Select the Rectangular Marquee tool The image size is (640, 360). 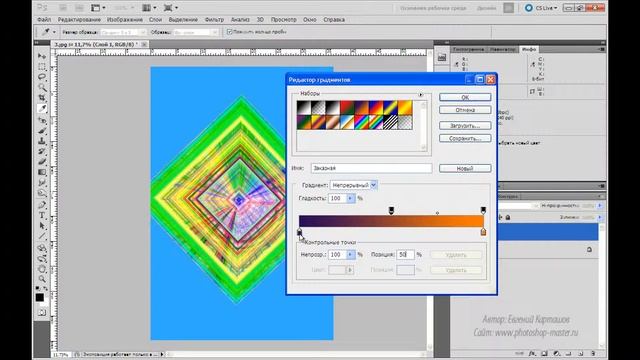coord(42,67)
